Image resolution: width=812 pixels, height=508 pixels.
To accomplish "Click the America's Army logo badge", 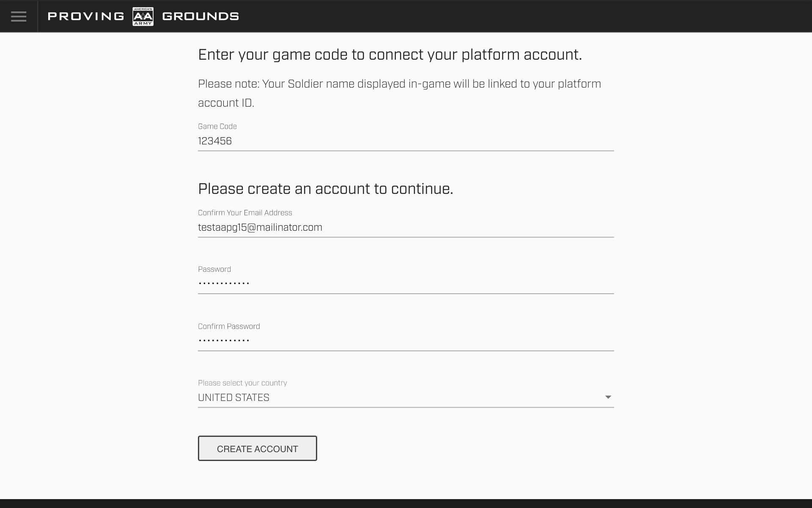I will click(143, 17).
